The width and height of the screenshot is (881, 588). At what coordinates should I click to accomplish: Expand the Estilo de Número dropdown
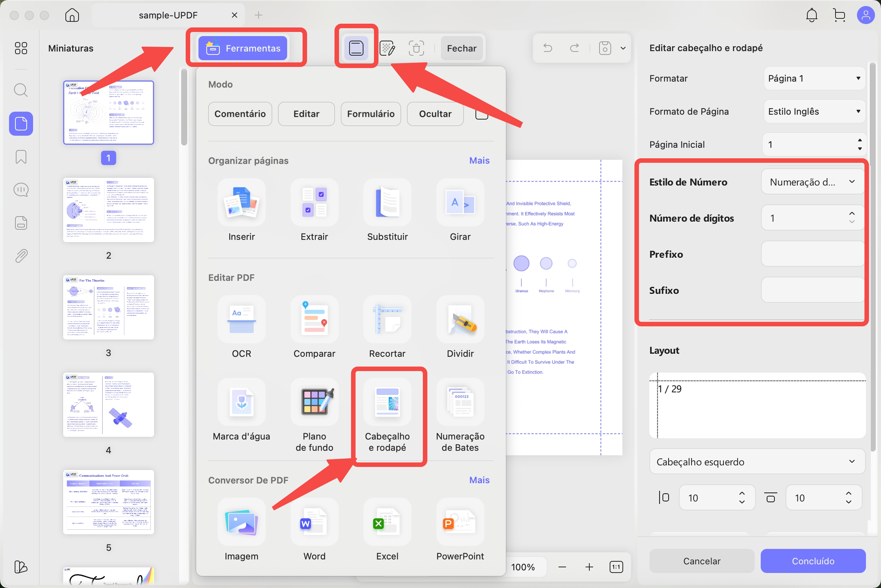pos(812,182)
